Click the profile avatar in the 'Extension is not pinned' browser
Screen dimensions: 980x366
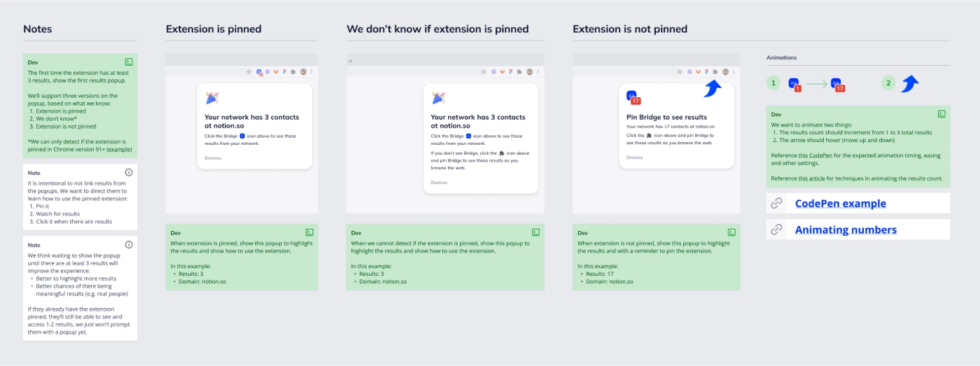[x=725, y=71]
